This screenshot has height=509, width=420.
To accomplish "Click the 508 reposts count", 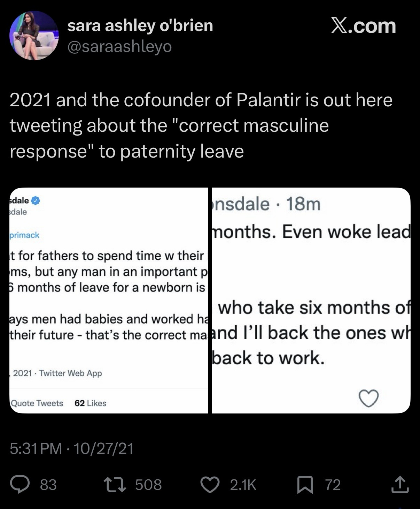I will 148,485.
